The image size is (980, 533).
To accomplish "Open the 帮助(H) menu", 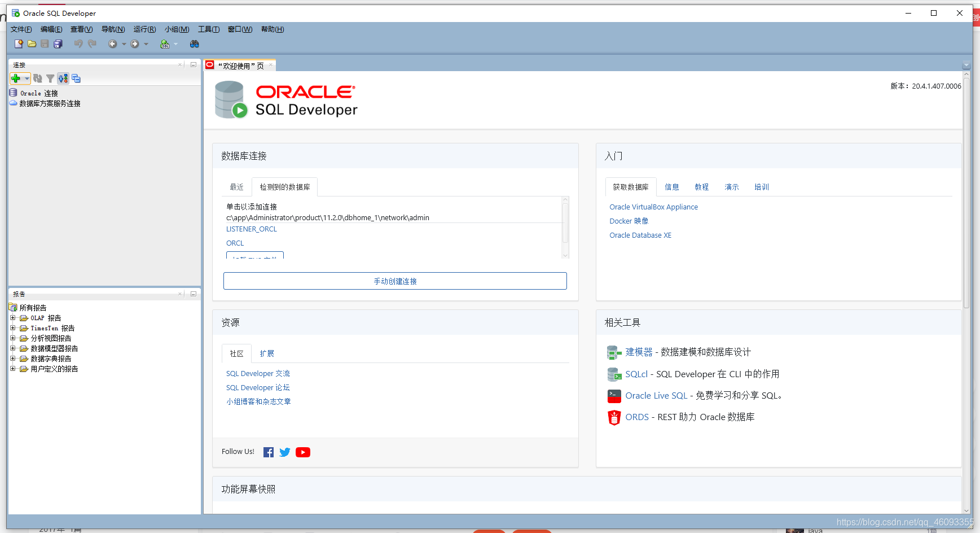I will [273, 29].
